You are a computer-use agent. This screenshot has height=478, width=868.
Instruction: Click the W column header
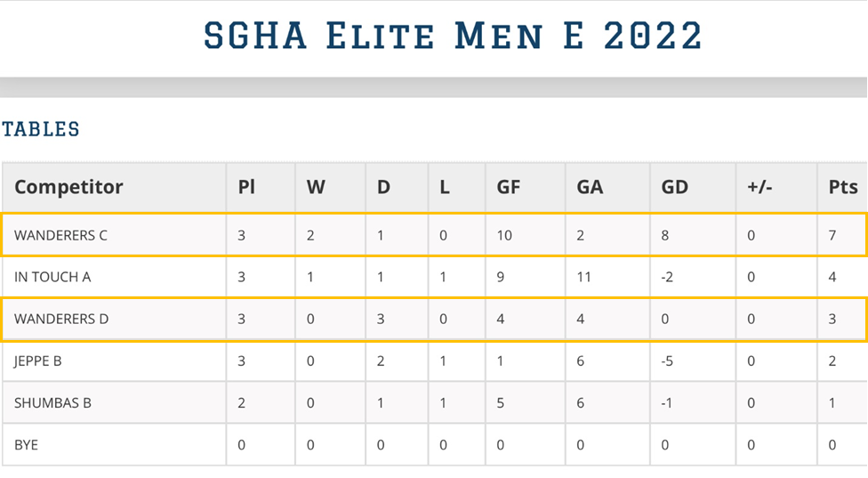(316, 187)
